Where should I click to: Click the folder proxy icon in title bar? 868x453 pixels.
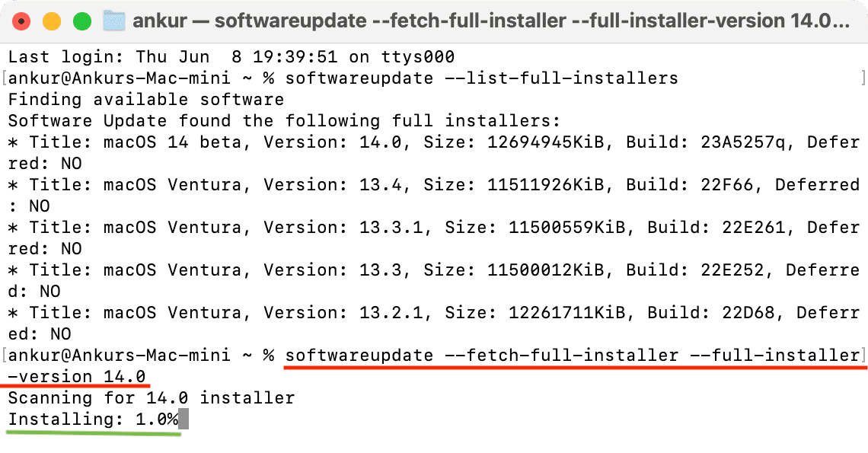(114, 21)
